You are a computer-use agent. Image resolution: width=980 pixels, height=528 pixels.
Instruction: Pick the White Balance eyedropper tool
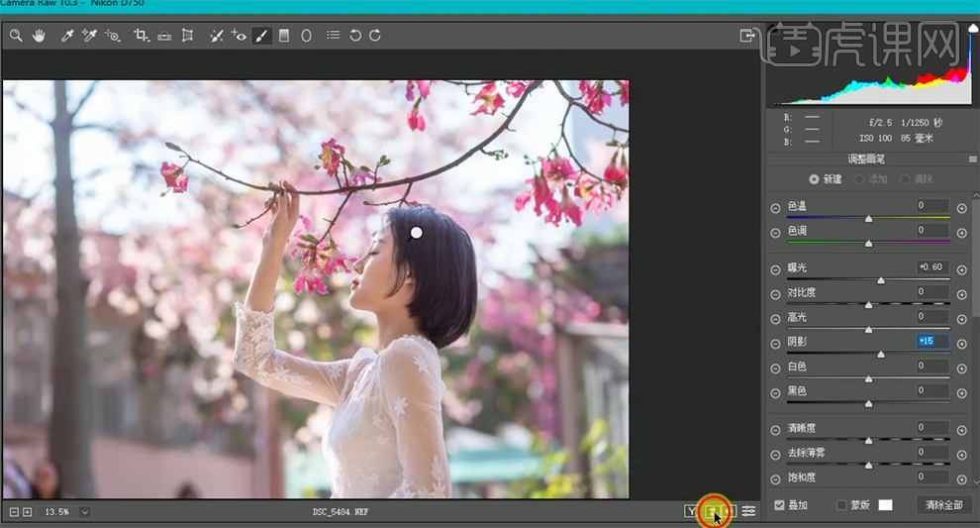tap(67, 36)
